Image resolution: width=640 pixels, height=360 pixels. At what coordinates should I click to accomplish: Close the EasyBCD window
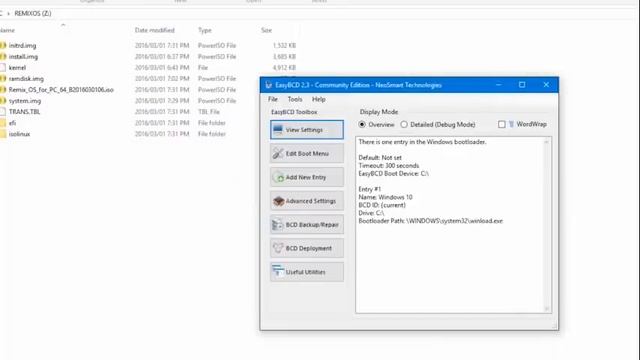(x=546, y=84)
